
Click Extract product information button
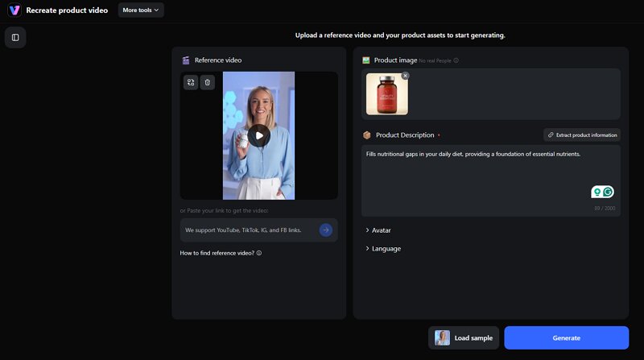582,134
